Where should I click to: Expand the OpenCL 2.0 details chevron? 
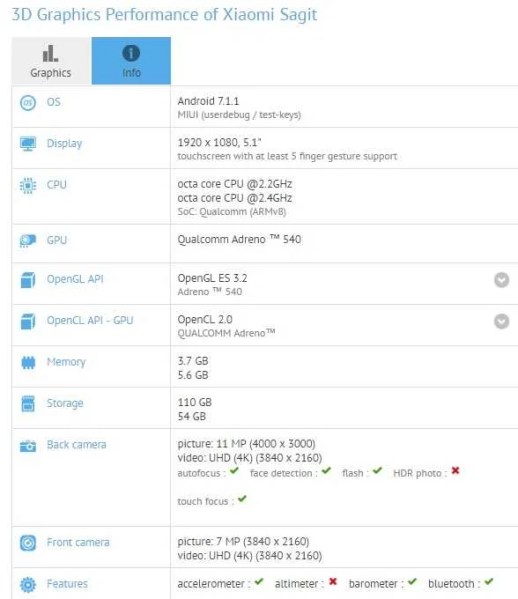(x=501, y=321)
